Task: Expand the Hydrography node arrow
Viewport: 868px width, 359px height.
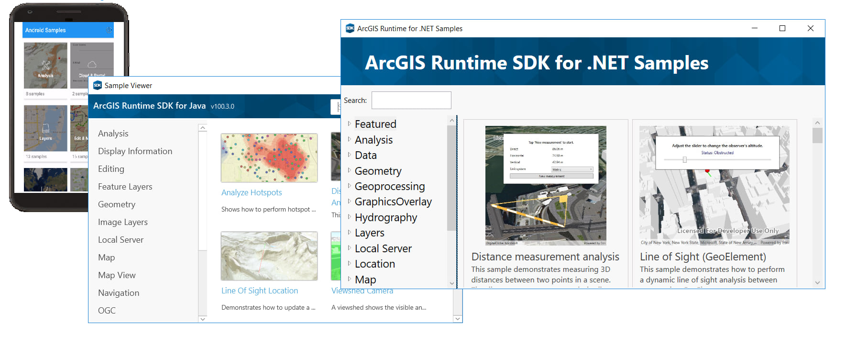Action: [349, 217]
